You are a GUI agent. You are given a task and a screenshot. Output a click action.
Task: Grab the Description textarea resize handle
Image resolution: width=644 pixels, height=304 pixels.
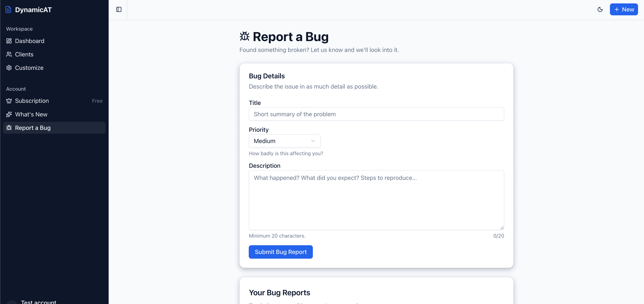pyautogui.click(x=502, y=228)
